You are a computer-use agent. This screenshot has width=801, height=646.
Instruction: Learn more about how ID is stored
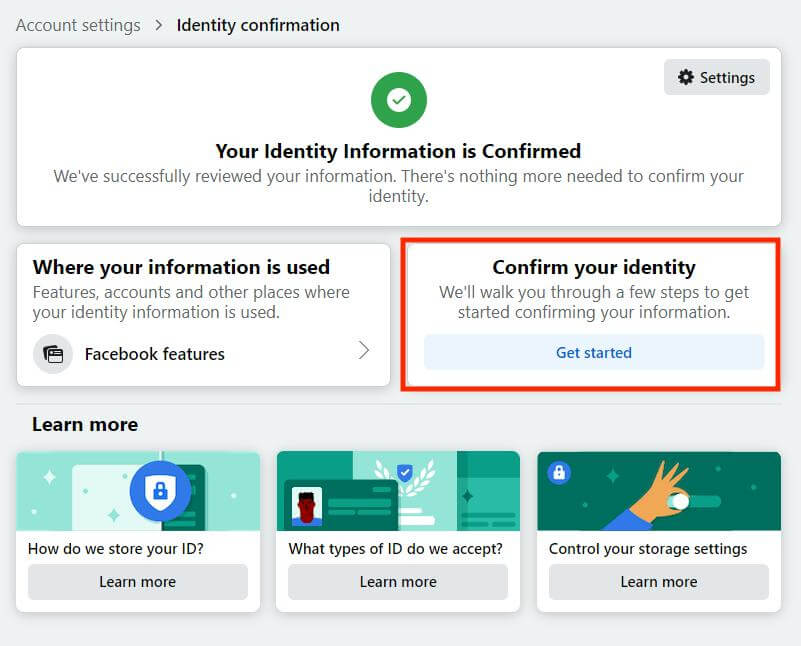138,582
